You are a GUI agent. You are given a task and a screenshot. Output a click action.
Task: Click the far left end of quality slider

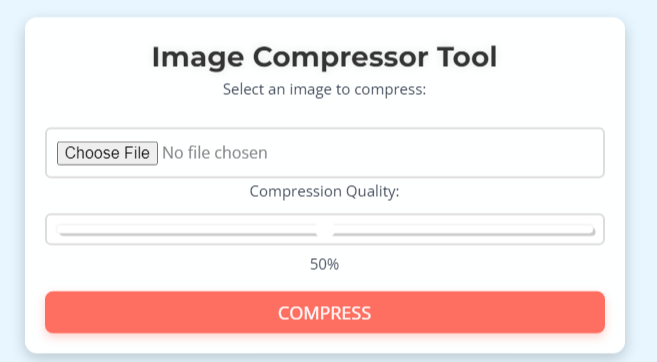(60, 230)
